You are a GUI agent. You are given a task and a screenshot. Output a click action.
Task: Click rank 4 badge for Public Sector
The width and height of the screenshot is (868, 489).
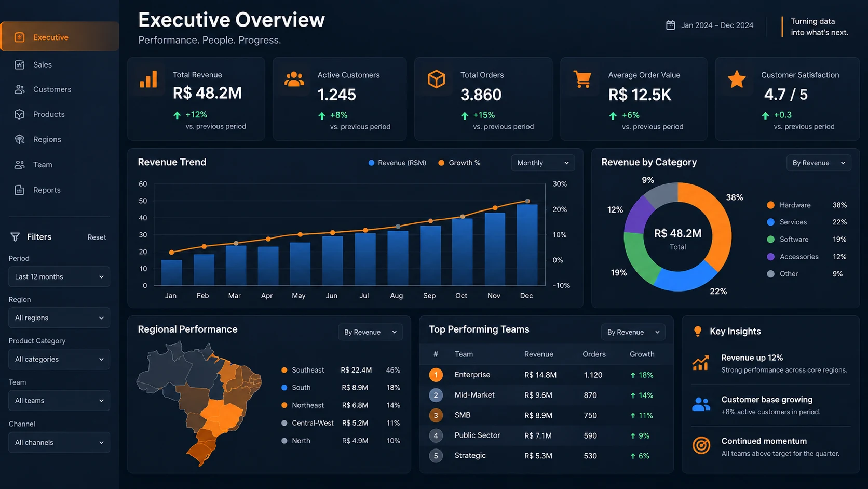tap(436, 435)
